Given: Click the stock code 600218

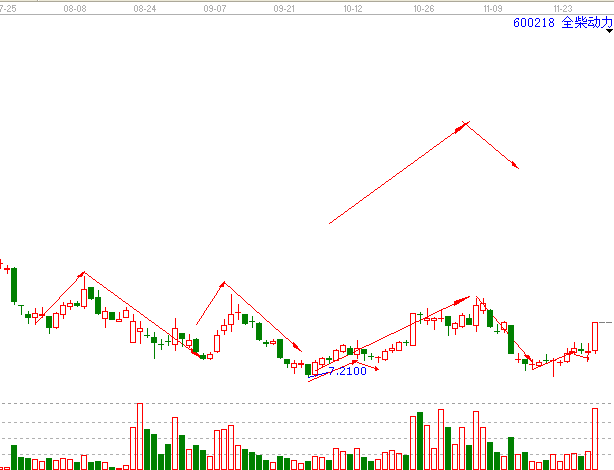Looking at the screenshot, I should point(535,22).
